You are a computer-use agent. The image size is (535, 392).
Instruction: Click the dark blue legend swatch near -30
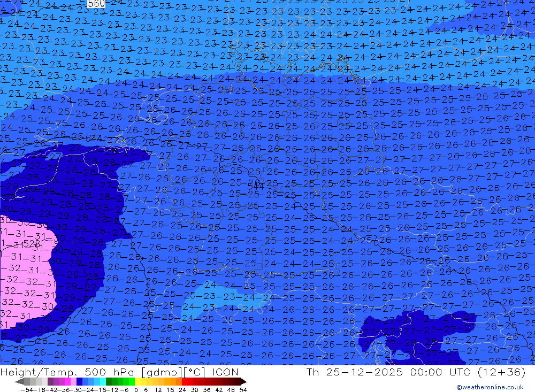point(79,381)
